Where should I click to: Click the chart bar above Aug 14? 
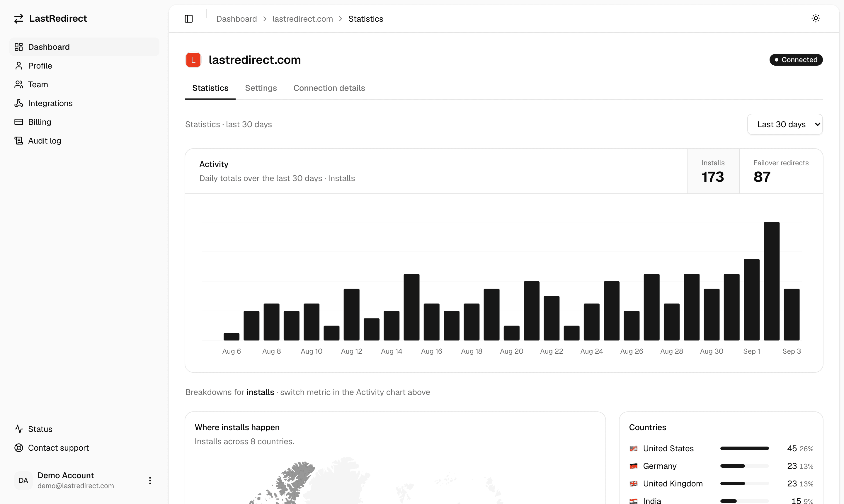[x=391, y=325]
